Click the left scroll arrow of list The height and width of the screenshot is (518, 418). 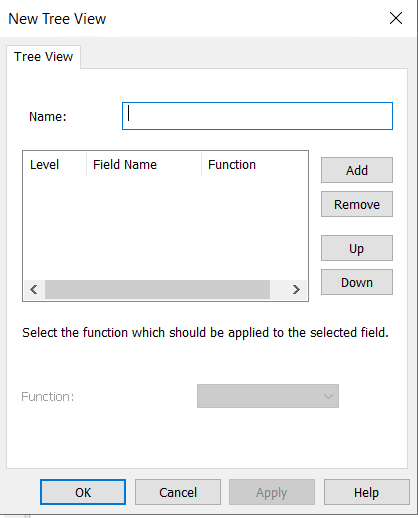[34, 289]
